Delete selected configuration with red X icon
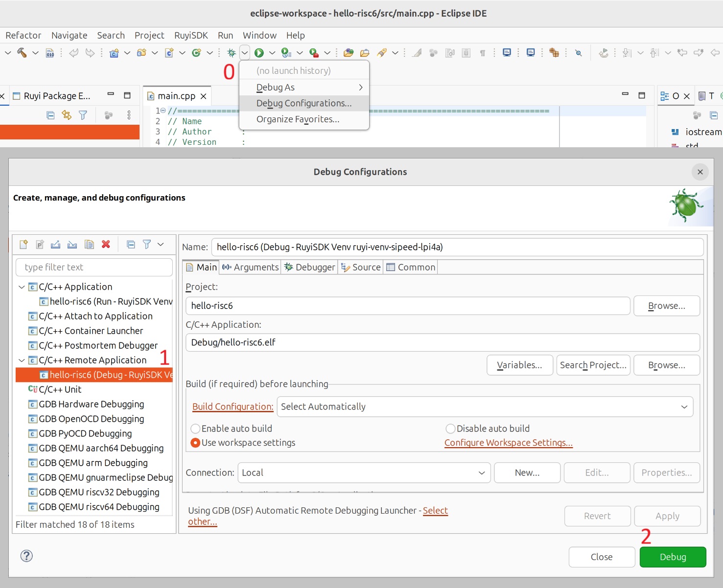 pos(106,244)
